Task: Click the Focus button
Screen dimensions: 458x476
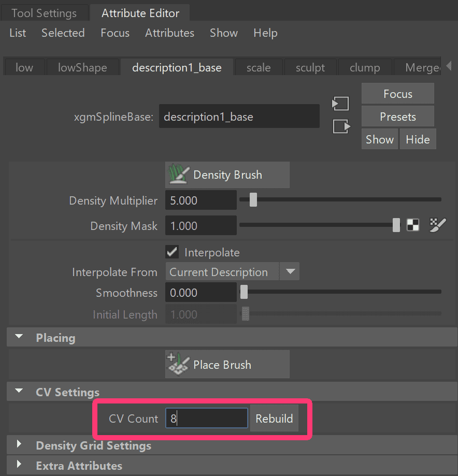Action: 397,94
